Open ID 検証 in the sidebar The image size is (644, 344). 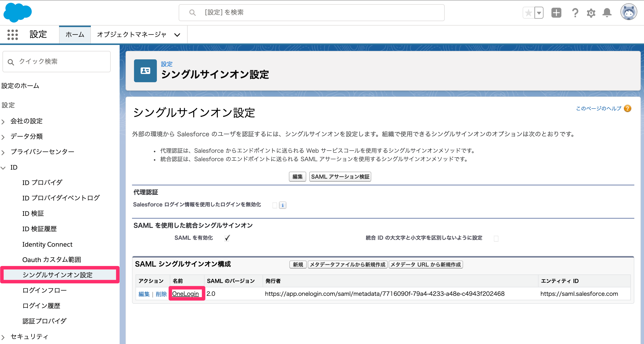[x=33, y=213]
